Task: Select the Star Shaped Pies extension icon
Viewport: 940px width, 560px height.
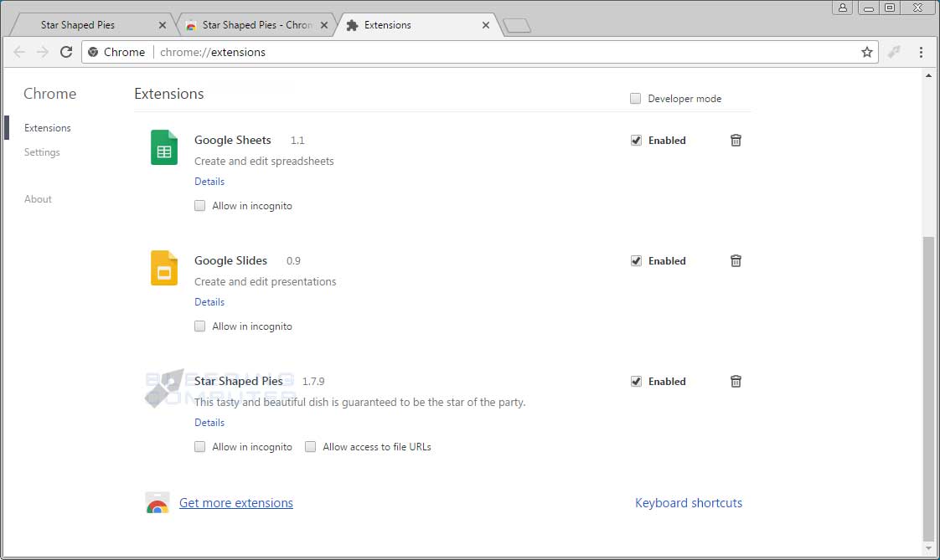Action: coord(163,388)
